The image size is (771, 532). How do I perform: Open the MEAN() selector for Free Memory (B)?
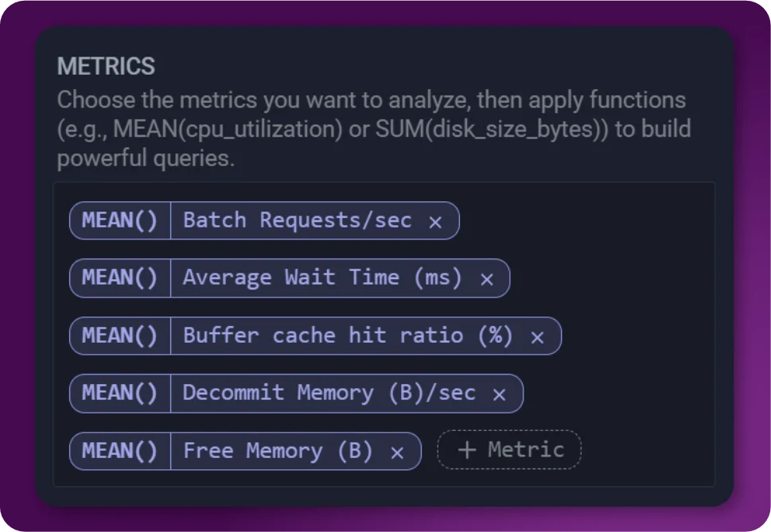[119, 450]
